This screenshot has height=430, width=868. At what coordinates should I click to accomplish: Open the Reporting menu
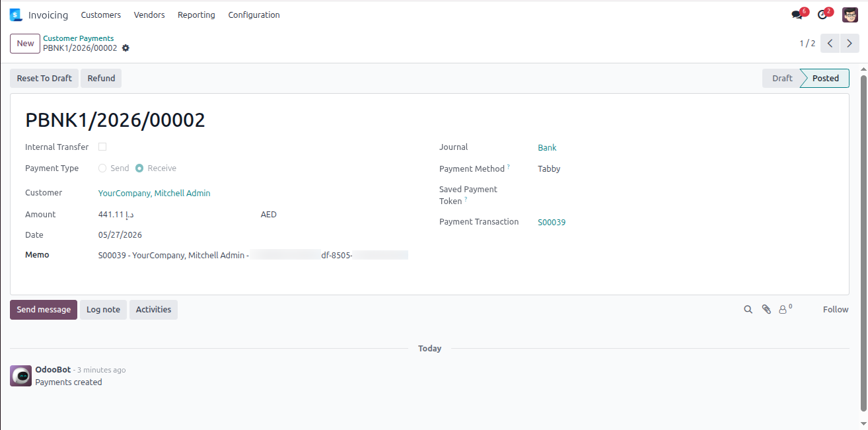click(x=196, y=15)
